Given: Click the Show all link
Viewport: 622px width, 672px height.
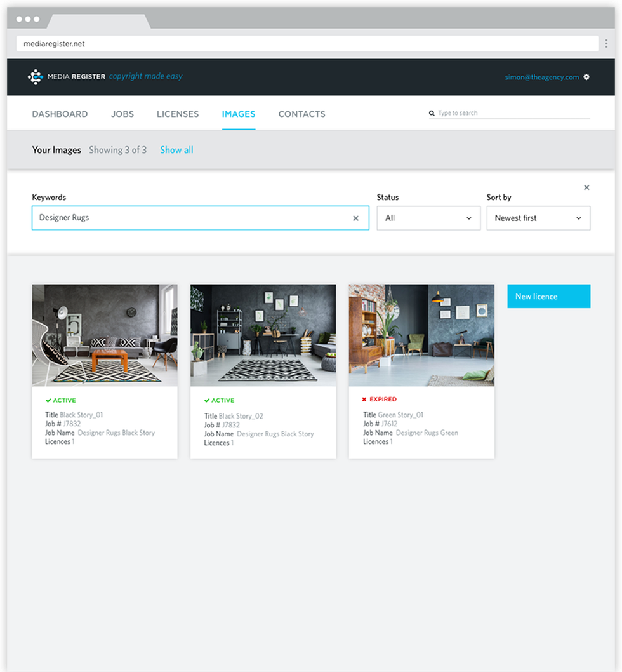Looking at the screenshot, I should click(x=176, y=150).
